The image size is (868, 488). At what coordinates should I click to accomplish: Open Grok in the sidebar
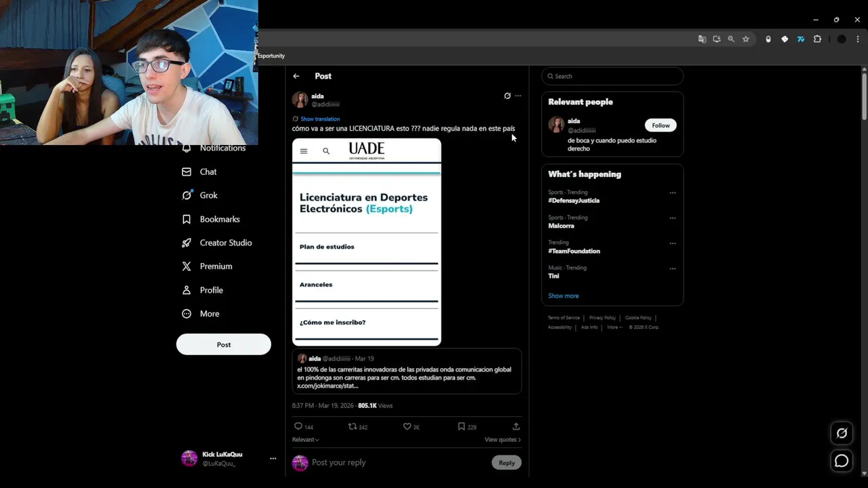point(199,195)
